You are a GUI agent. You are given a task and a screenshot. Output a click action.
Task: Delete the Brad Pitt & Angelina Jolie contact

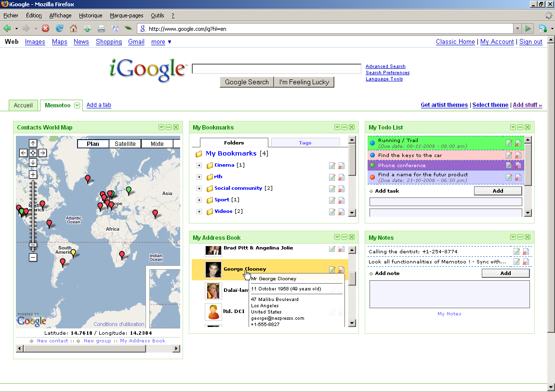pos(341,248)
